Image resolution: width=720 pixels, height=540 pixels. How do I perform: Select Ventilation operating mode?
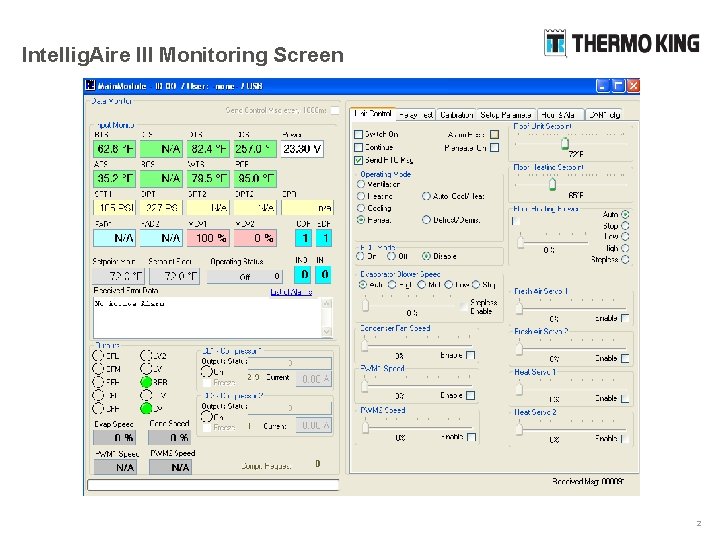pyautogui.click(x=361, y=184)
